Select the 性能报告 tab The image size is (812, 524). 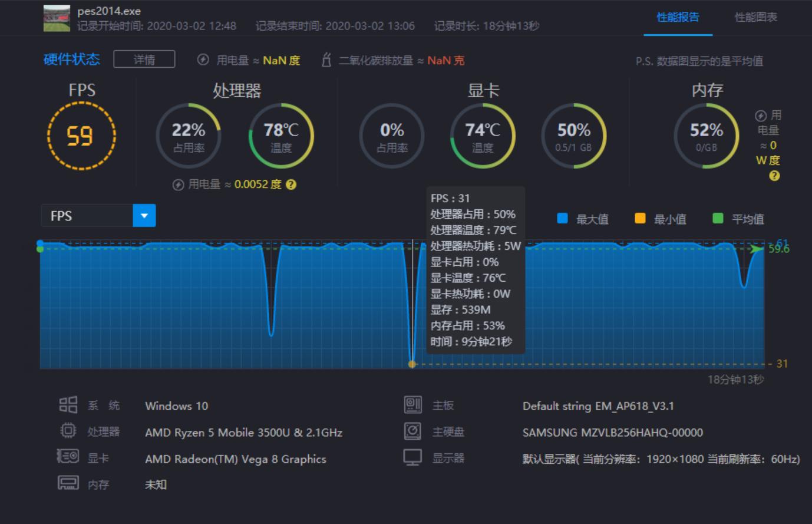tap(678, 18)
